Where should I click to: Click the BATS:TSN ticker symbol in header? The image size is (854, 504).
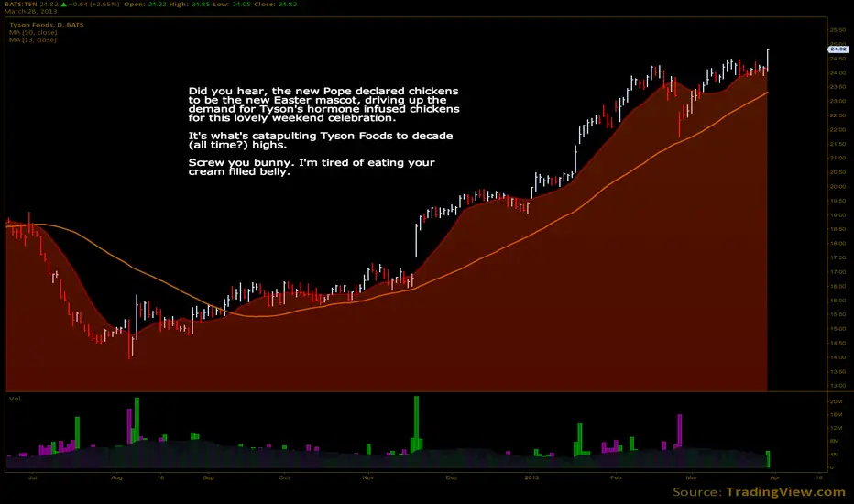pyautogui.click(x=21, y=4)
